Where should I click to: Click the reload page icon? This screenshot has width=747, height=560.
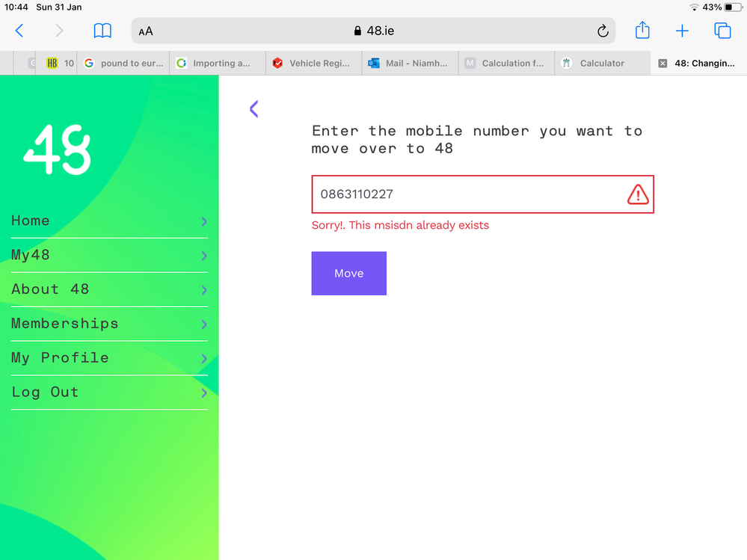pos(603,31)
